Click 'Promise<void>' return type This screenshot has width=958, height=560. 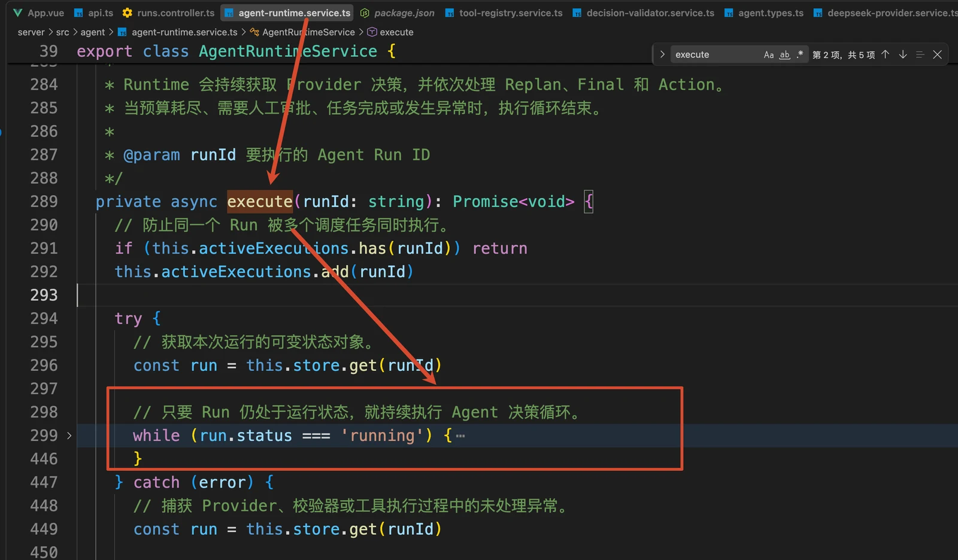[513, 202]
